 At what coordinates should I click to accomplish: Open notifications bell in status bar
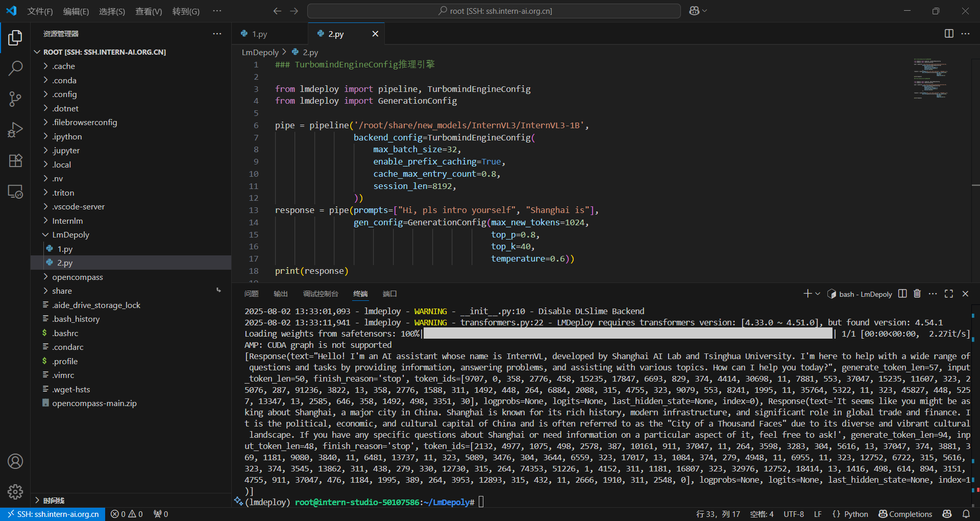[966, 514]
